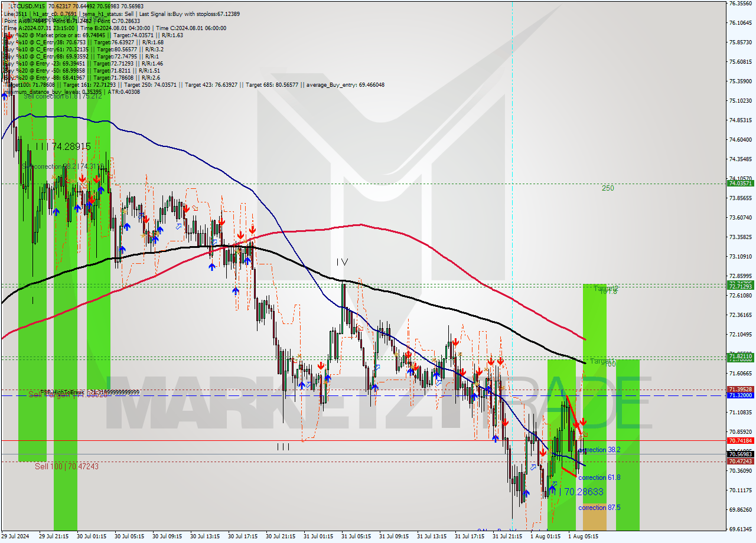Click the 71.10835 price axis label
This screenshot has height=543, width=756.
point(740,412)
